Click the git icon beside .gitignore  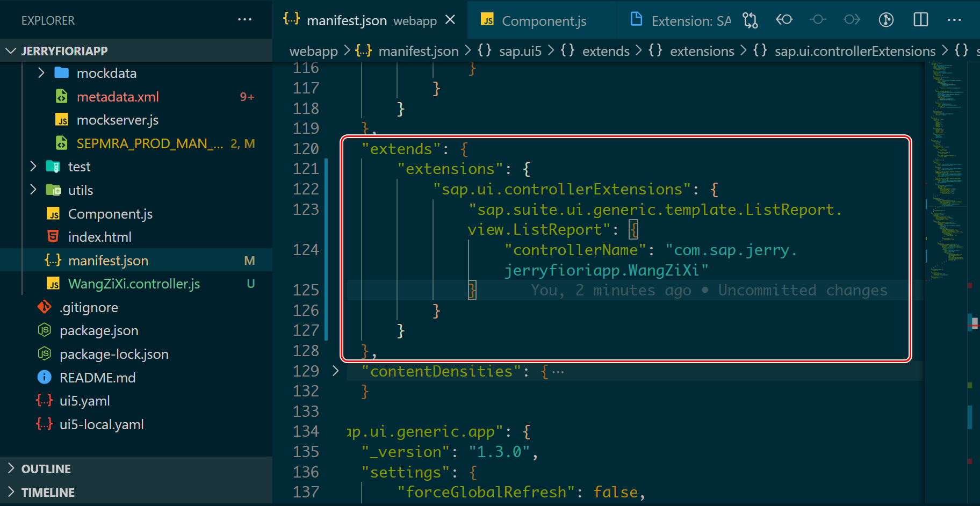tap(45, 307)
